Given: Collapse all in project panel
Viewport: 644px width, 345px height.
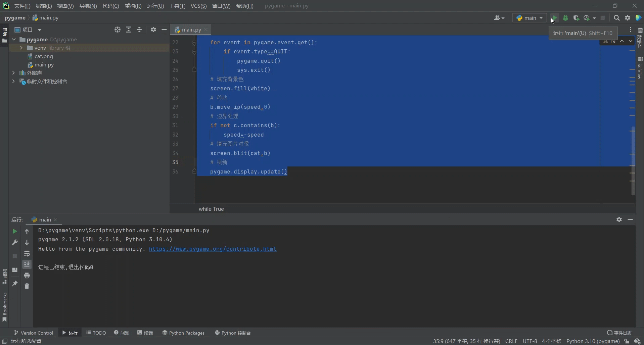Looking at the screenshot, I should 139,30.
